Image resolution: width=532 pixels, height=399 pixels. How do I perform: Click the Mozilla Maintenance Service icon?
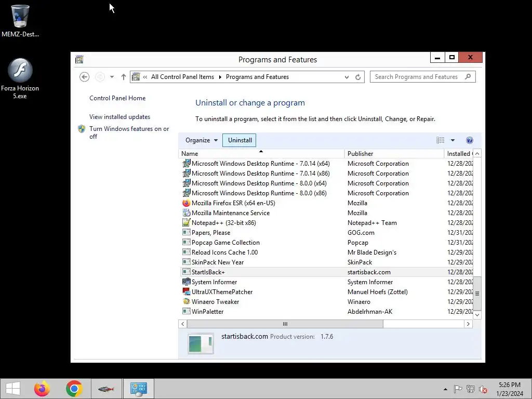point(187,212)
